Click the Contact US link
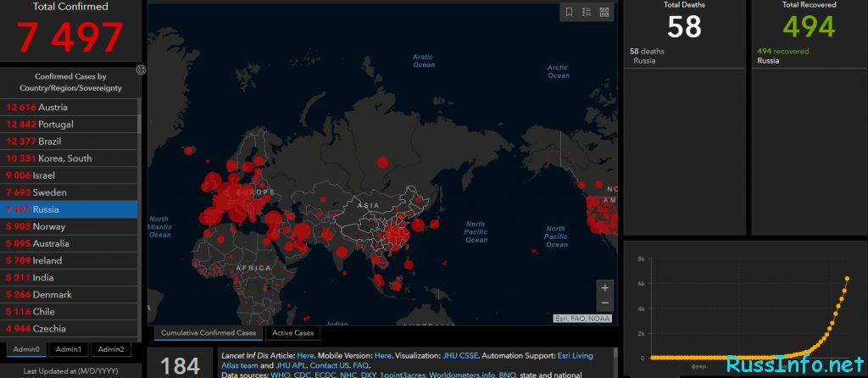 click(330, 366)
